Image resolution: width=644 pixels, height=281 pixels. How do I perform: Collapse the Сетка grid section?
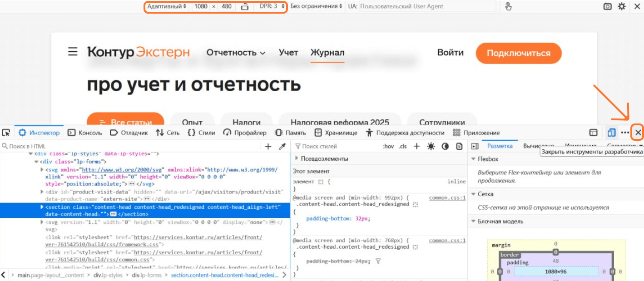tap(473, 194)
